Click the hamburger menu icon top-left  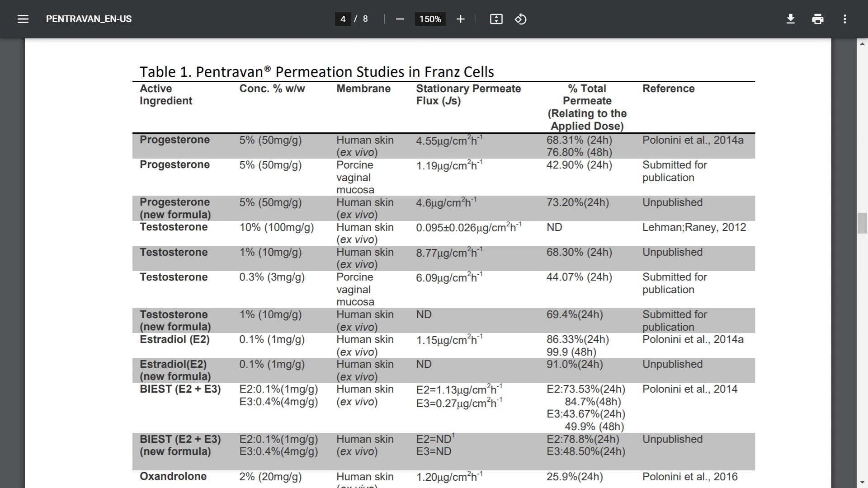click(23, 19)
